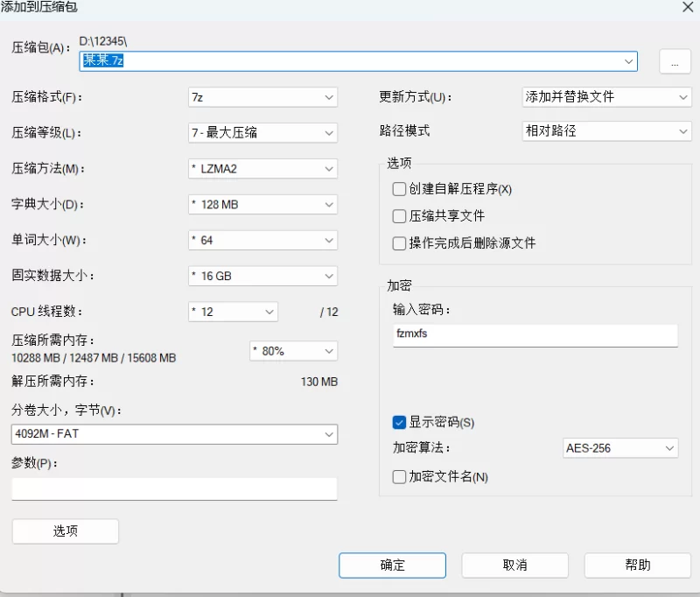Enable 创建自解压程序 checkbox
Viewport: 700px width, 597px height.
click(400, 189)
